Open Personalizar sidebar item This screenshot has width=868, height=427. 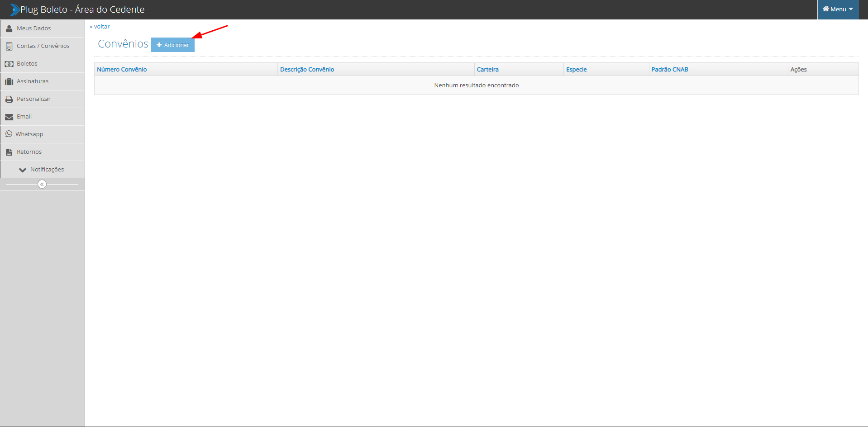click(43, 99)
